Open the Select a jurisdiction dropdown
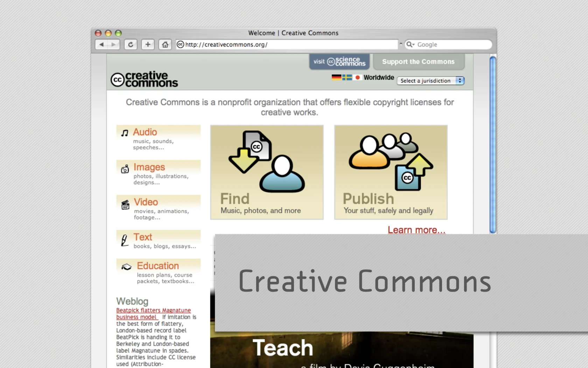 tap(430, 81)
